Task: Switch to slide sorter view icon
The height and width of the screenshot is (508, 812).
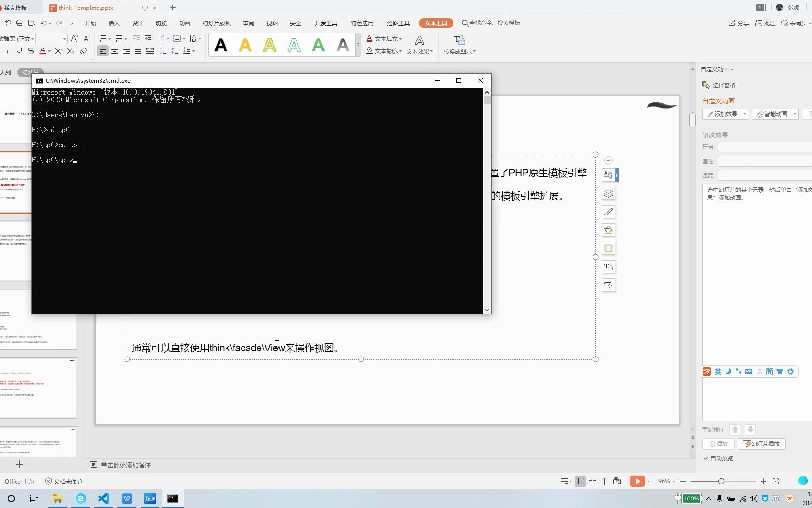Action: pos(593,481)
